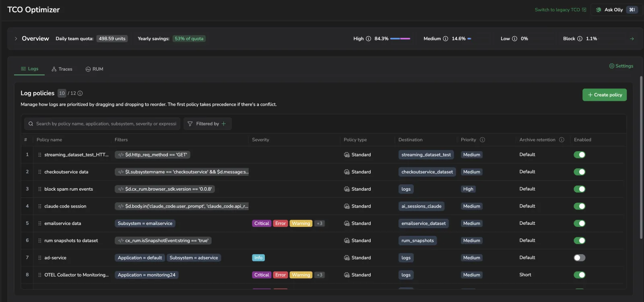Click Standard type icon in ad-service row

[347, 258]
